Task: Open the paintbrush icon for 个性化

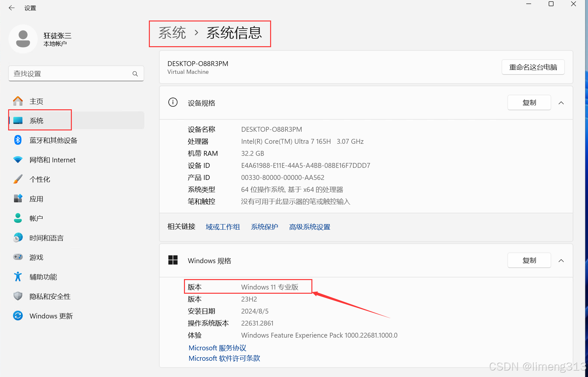Action: (x=18, y=179)
